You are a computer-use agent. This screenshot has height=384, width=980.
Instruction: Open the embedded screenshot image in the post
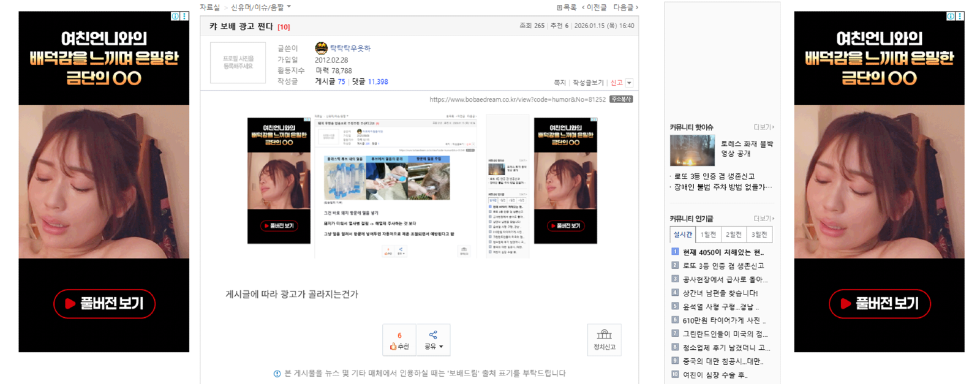422,187
